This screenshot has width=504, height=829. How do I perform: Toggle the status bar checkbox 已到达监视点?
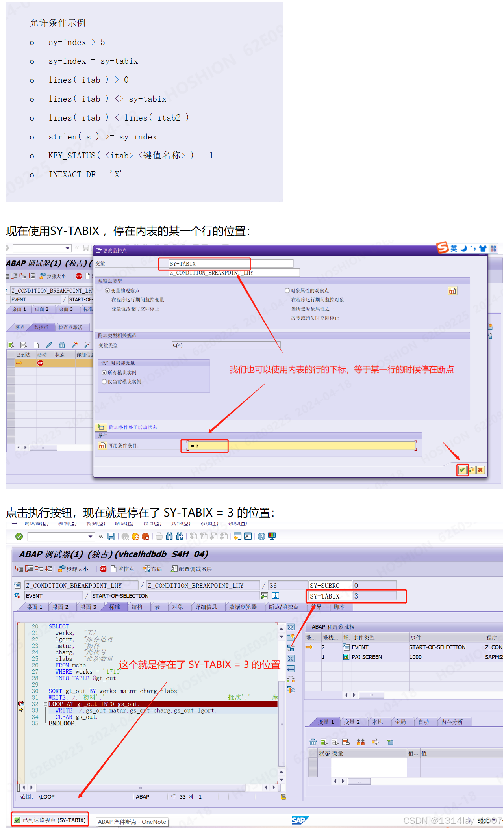(x=17, y=820)
